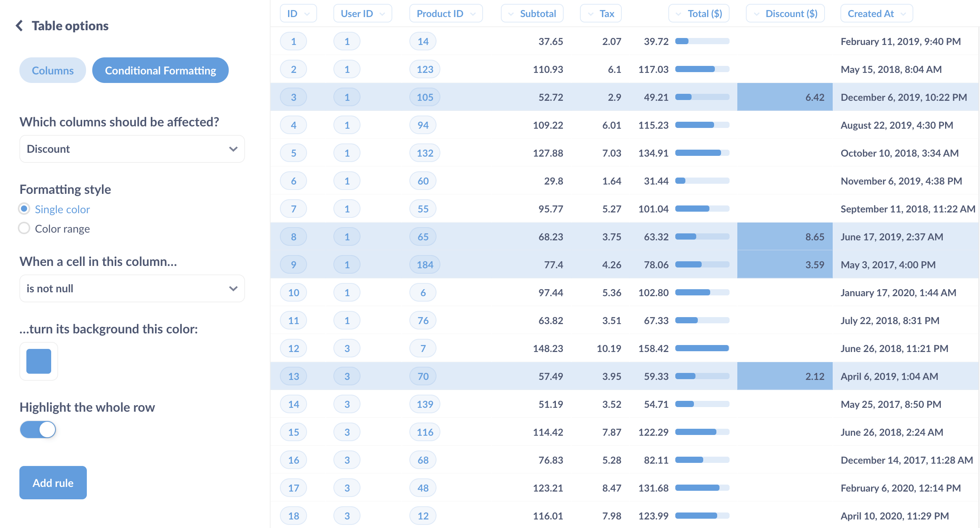
Task: Toggle the Highlight whole row switch
Action: (37, 429)
